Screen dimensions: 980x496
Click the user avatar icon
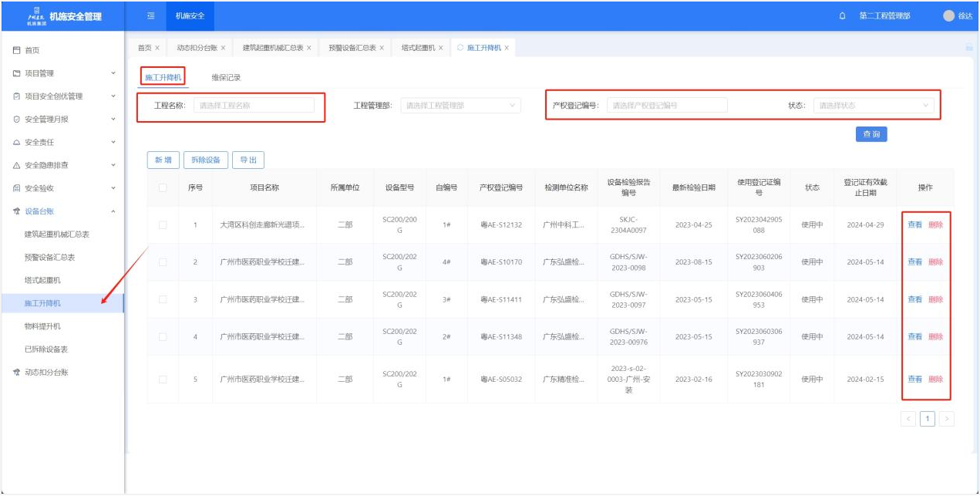pos(948,15)
